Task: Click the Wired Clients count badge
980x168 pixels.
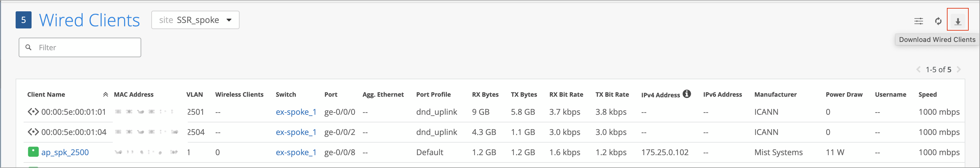Action: (24, 20)
